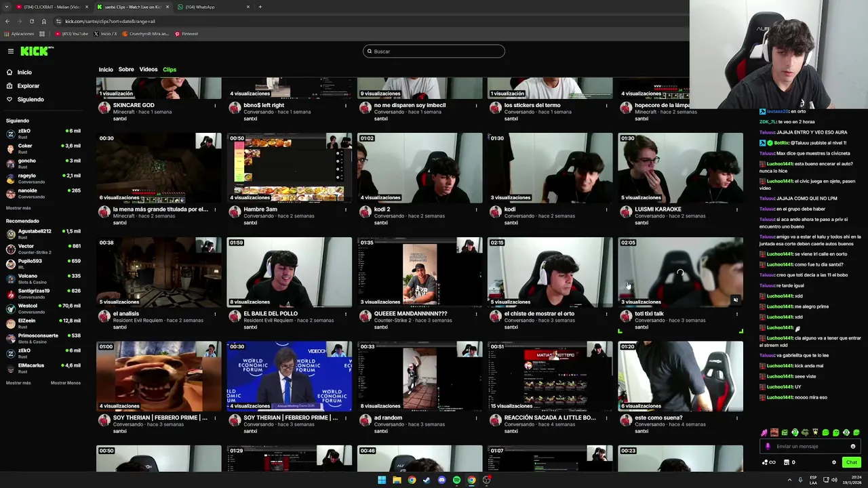This screenshot has width=868, height=488.
Task: Open options menu for 'Hambre 3am' clip
Action: point(345,209)
